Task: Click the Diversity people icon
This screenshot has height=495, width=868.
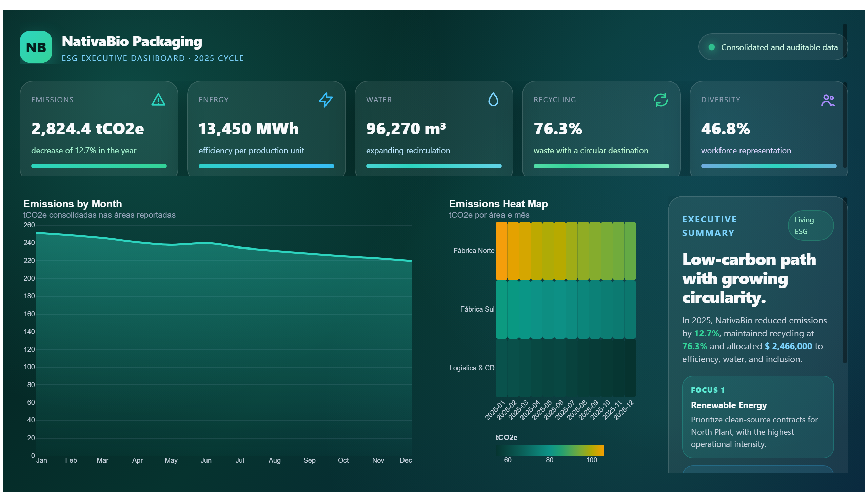Action: pyautogui.click(x=828, y=100)
